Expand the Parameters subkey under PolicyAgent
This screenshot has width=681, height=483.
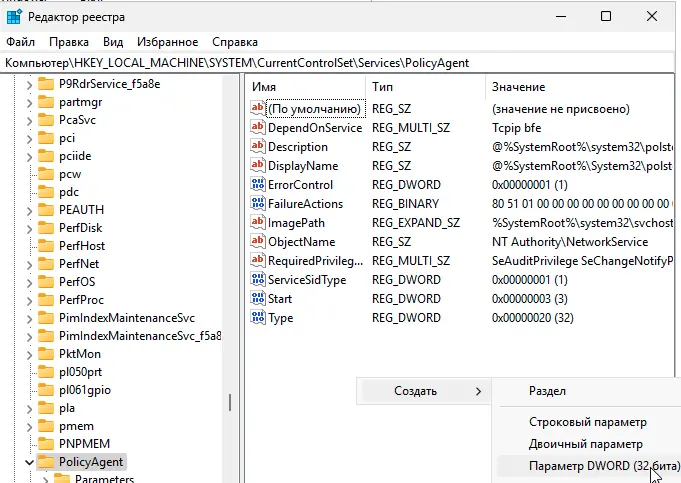tap(45, 480)
